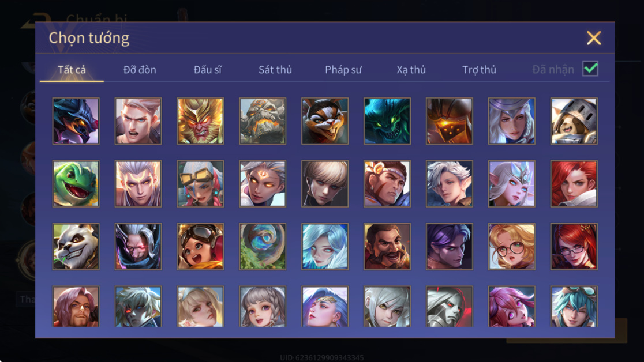Choose the blue swirling spirit hero
This screenshot has height=362, width=644.
[x=263, y=246]
